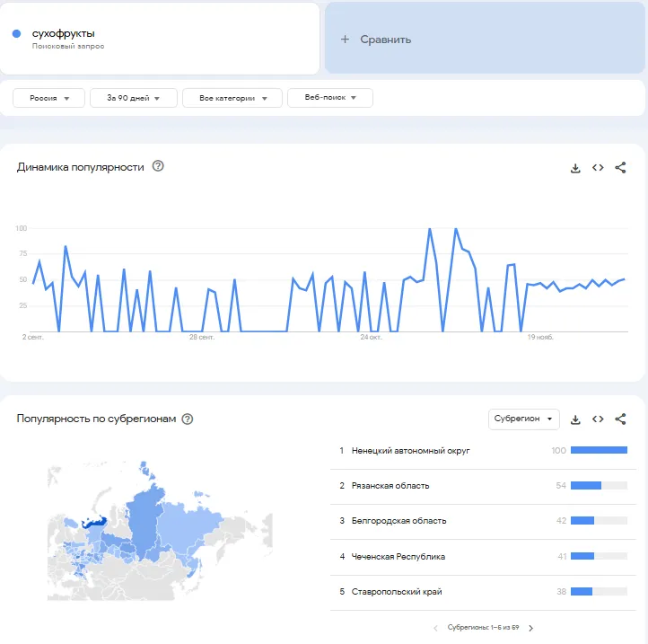Open help for Динамика популярности
Screen dimensions: 648x644
click(x=158, y=166)
